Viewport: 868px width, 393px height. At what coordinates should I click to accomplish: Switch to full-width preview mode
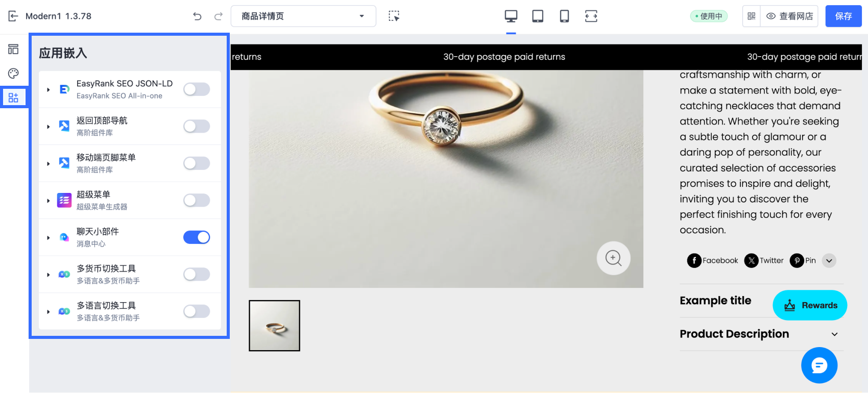click(x=591, y=16)
